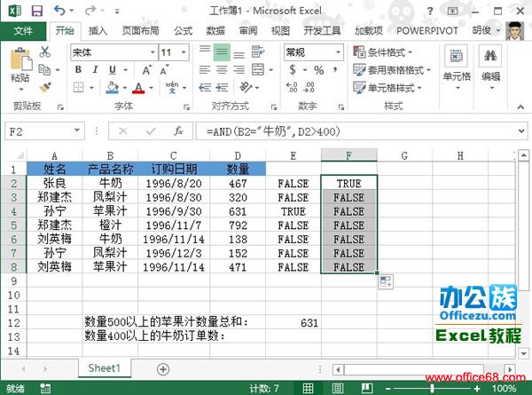Viewport: 532px width, 395px height.
Task: Expand the 编辑 editing group
Action: click(490, 68)
